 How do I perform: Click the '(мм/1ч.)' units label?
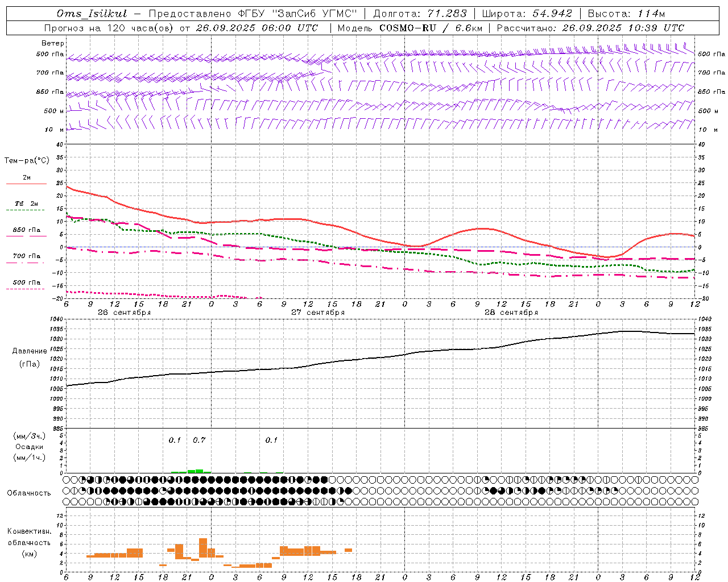pos(29,458)
